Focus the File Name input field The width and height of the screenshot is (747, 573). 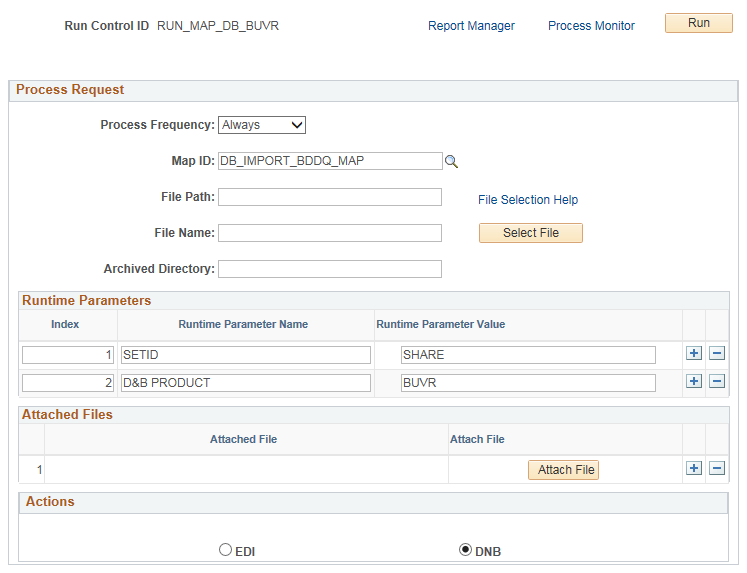click(330, 233)
